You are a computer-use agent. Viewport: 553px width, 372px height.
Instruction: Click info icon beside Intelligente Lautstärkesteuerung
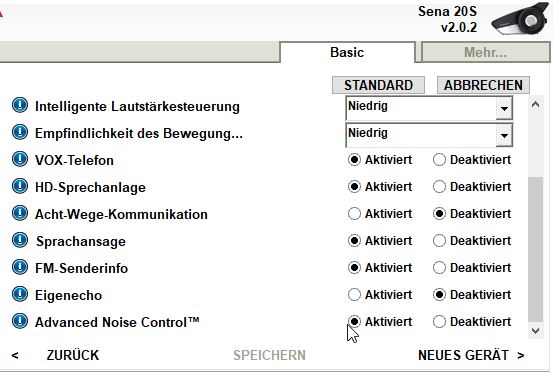pos(20,105)
